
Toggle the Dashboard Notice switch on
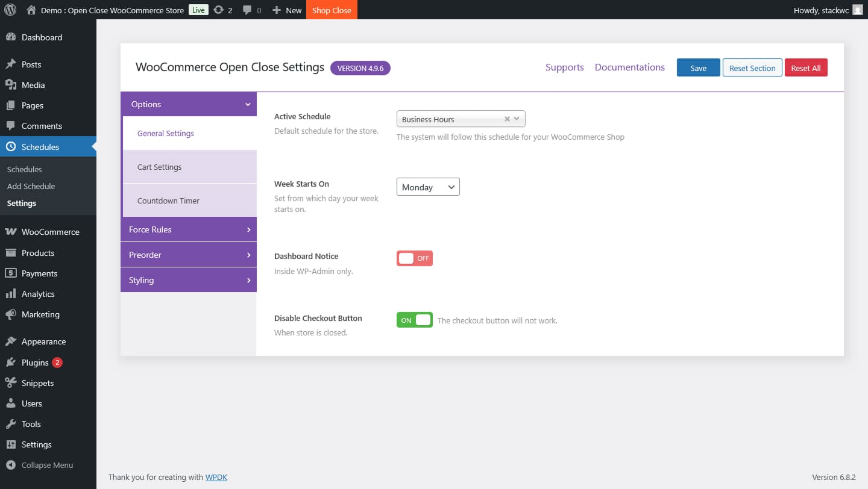tap(415, 258)
